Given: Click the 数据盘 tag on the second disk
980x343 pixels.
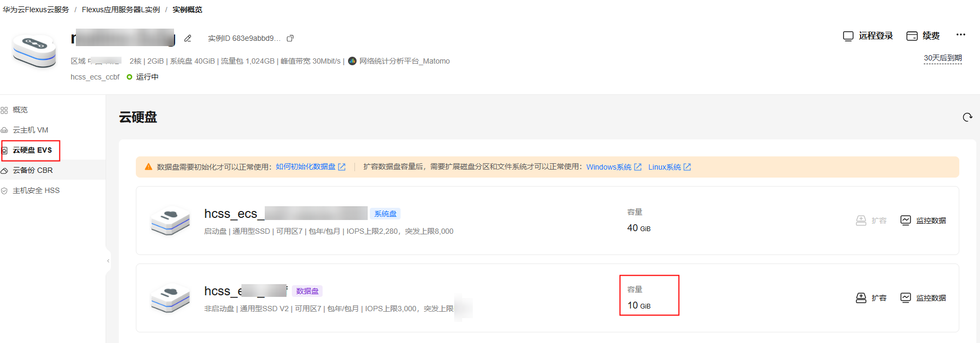Looking at the screenshot, I should pos(307,291).
